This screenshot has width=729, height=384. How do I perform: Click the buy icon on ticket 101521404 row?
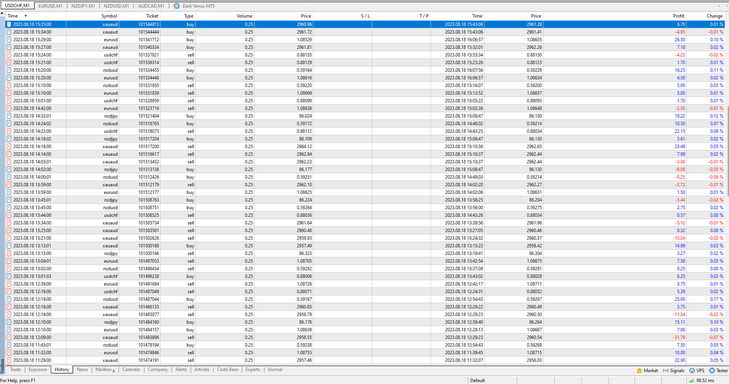(9, 116)
